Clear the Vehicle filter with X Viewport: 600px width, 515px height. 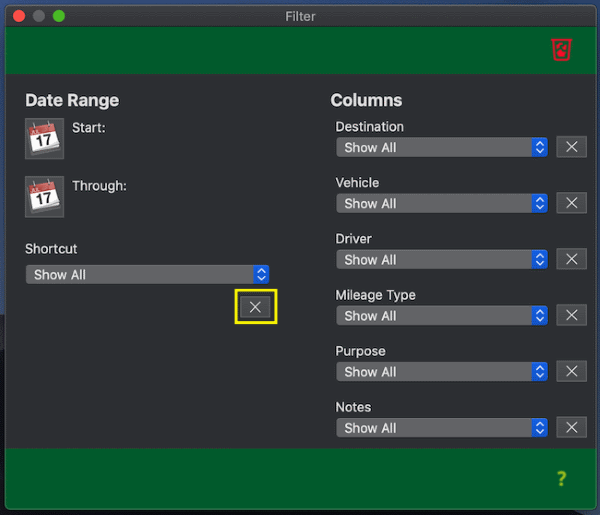tap(571, 203)
